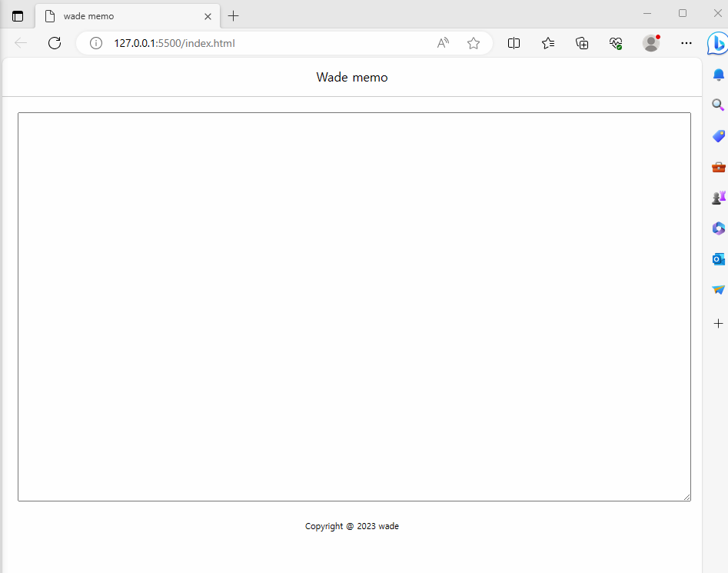Image resolution: width=728 pixels, height=573 pixels.
Task: Refresh the page
Action: click(x=55, y=43)
